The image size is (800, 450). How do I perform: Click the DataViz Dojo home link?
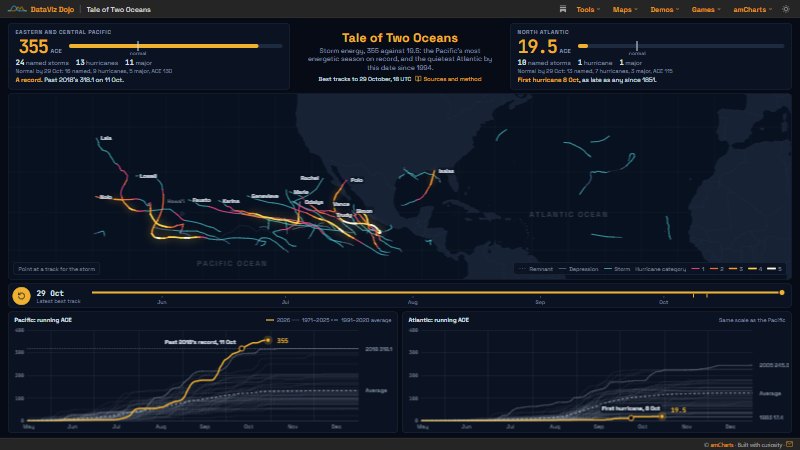[x=52, y=9]
